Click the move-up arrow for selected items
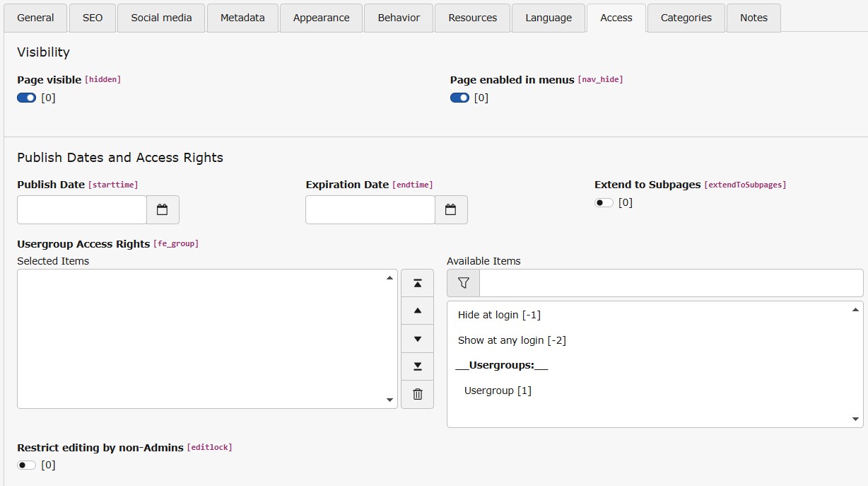The height and width of the screenshot is (486, 868). tap(417, 311)
